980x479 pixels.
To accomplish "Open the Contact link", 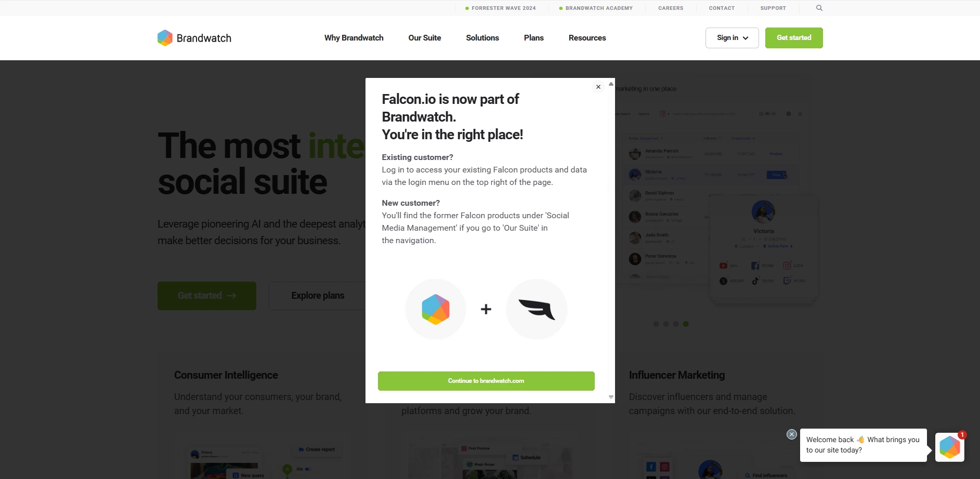I will coord(722,8).
